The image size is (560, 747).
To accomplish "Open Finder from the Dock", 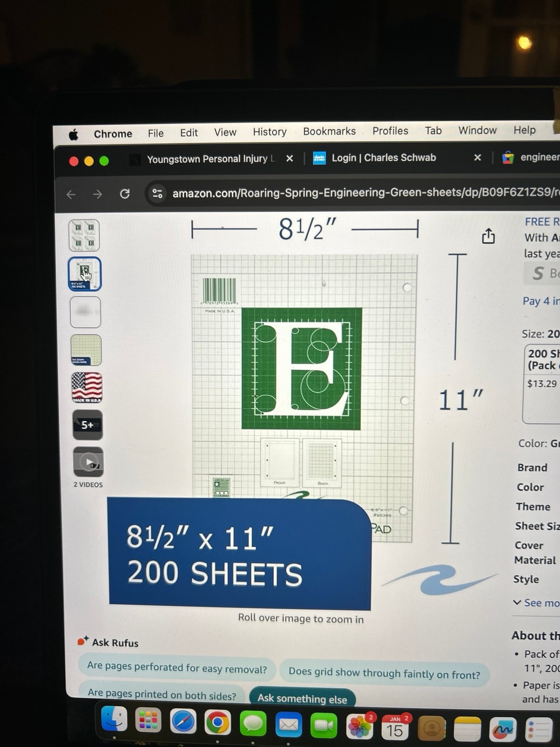I will click(x=114, y=719).
